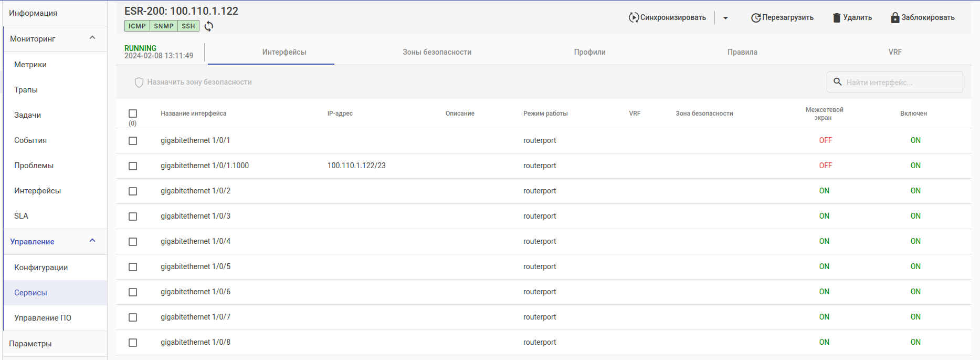Focus the find interface search field
This screenshot has height=360, width=980.
click(901, 83)
